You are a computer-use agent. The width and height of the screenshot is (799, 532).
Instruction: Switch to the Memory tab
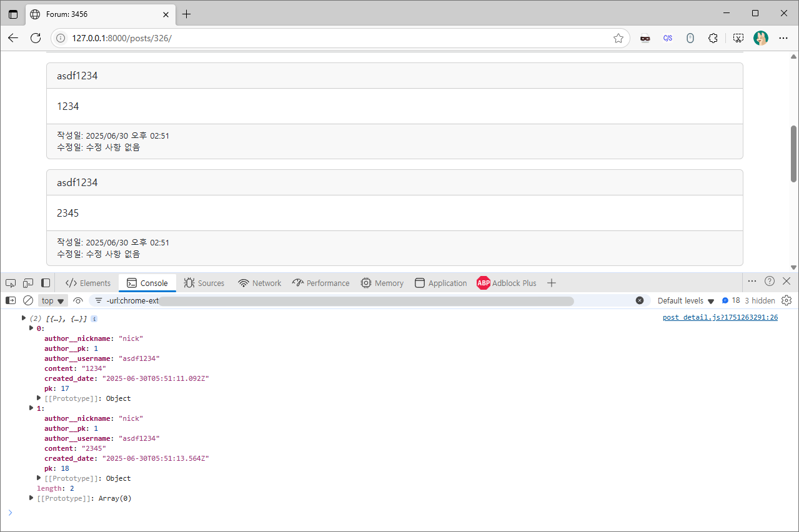point(382,283)
